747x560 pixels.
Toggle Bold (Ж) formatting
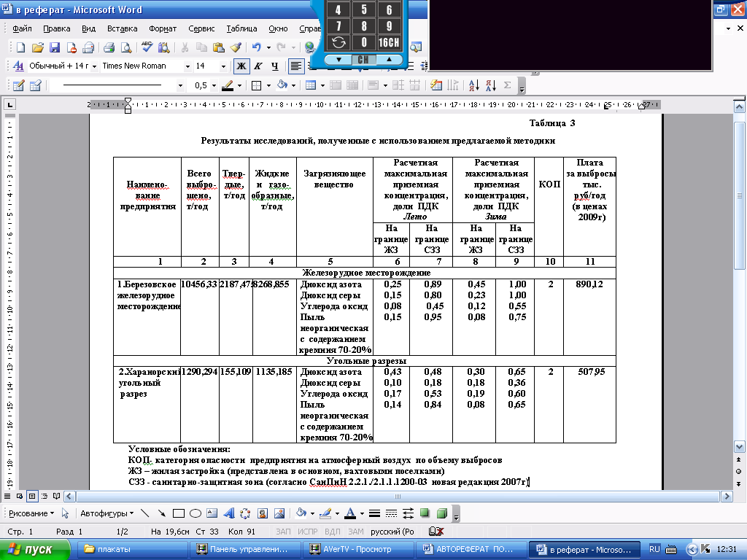(241, 66)
